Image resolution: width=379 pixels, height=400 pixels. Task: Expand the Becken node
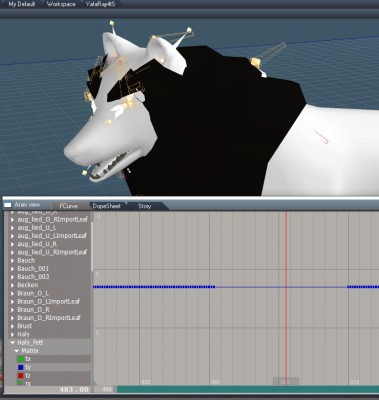[13, 285]
